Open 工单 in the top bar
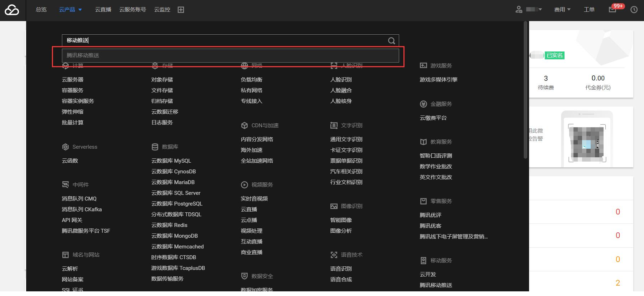Screen dimensions: 644x296 tap(589, 10)
